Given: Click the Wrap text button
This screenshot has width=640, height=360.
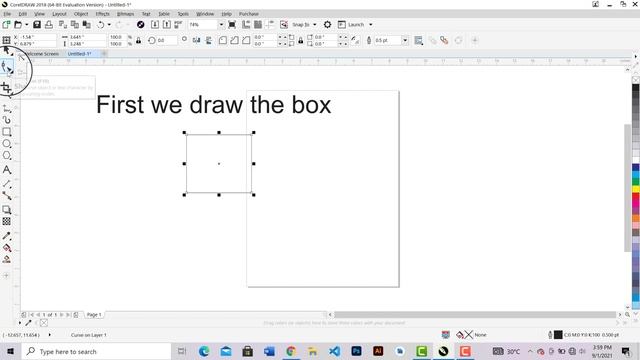Looking at the screenshot, I should (x=418, y=40).
